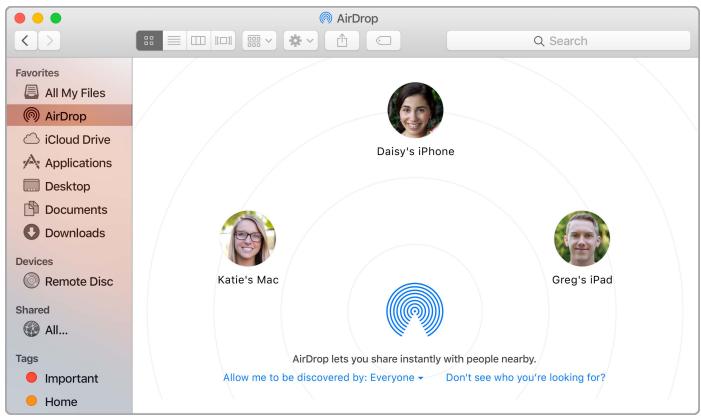
Task: Click the Share toolbar button
Action: coord(342,41)
